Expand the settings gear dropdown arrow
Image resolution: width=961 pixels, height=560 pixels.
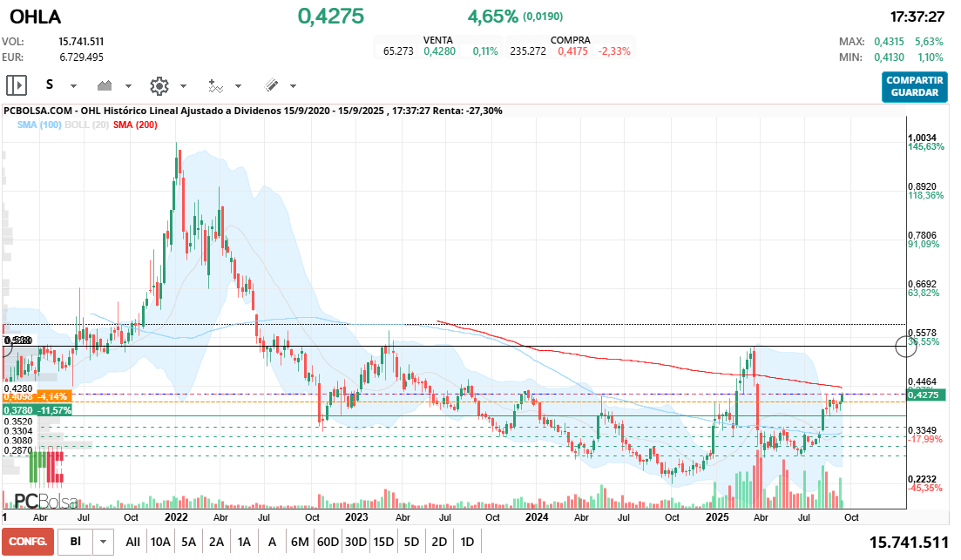tap(183, 86)
